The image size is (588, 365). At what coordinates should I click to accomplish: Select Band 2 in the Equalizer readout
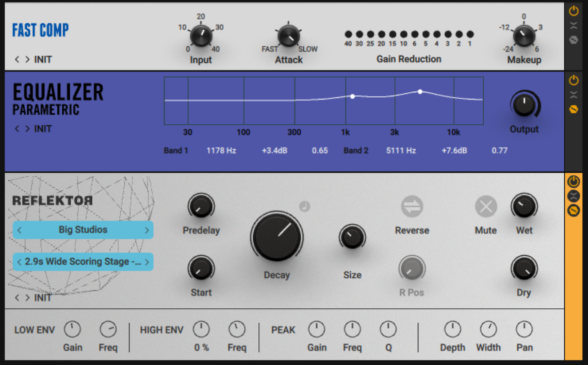356,151
